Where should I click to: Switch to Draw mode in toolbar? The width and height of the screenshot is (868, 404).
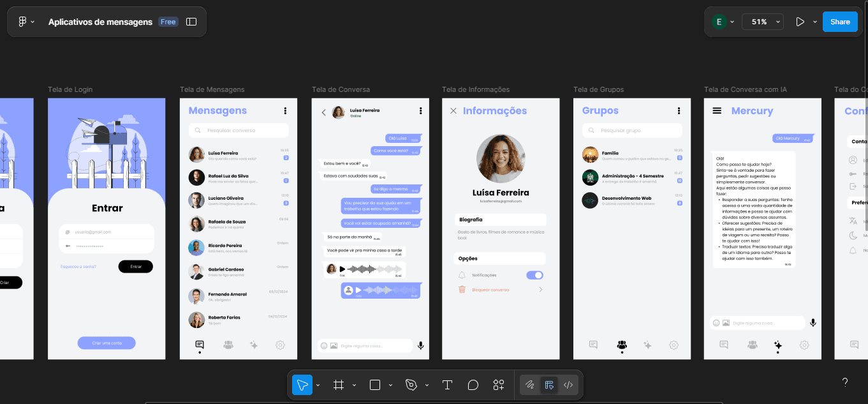click(529, 385)
